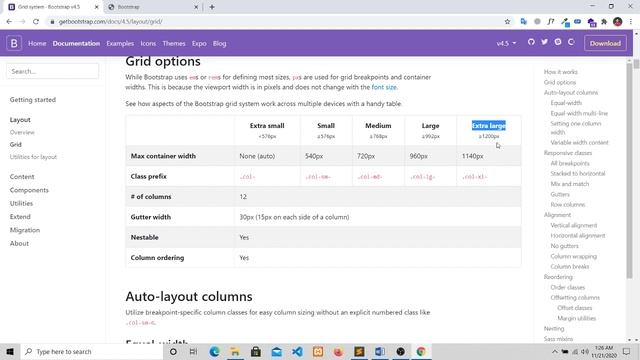Viewport: 640px width, 360px height.
Task: Close the Grid system tab
Action: click(x=96, y=7)
